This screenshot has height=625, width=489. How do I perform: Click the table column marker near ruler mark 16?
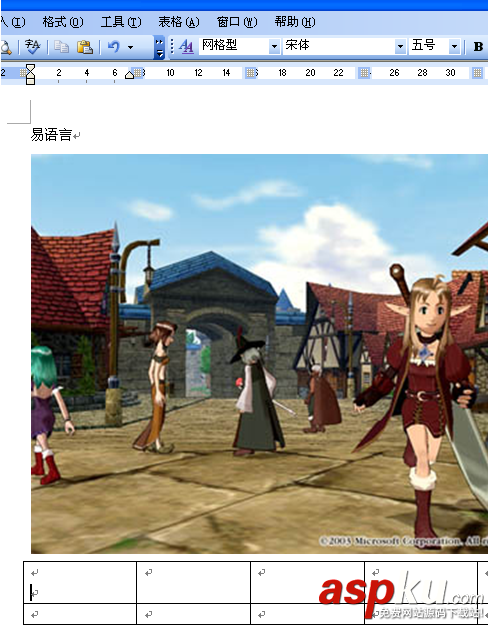(250, 73)
